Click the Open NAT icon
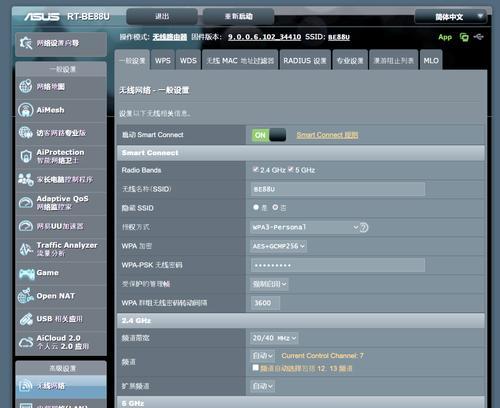This screenshot has height=408, width=500. (26, 296)
